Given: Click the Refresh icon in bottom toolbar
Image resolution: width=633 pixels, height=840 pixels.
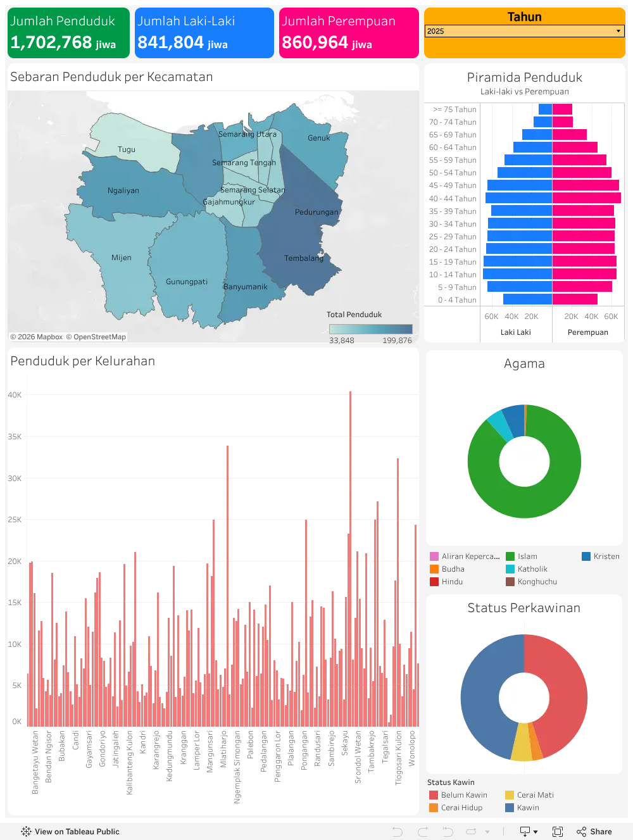Looking at the screenshot, I should pyautogui.click(x=471, y=832).
